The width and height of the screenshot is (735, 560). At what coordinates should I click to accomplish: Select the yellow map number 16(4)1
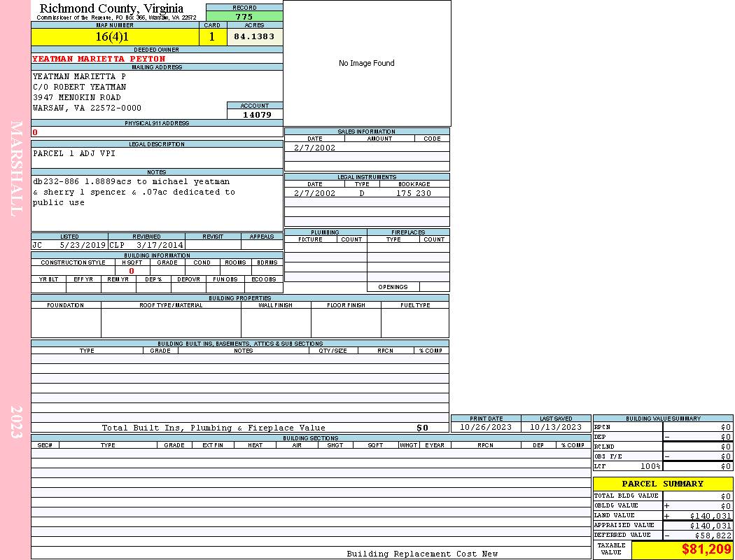(x=113, y=37)
